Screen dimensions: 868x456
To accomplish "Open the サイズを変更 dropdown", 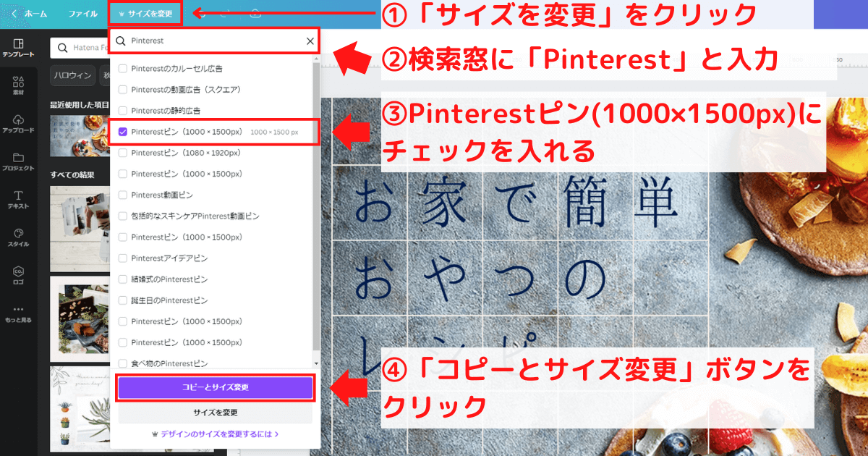I will pyautogui.click(x=145, y=12).
